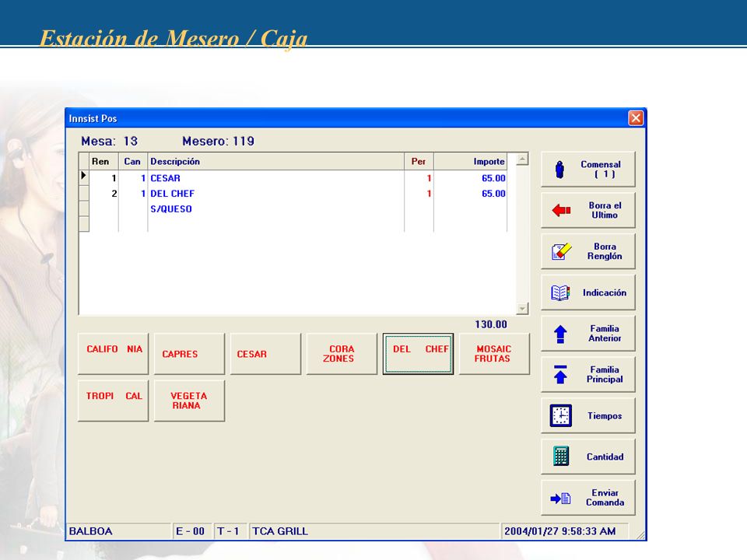Add CAPRES item to the order
This screenshot has height=560, width=747.
pos(189,354)
